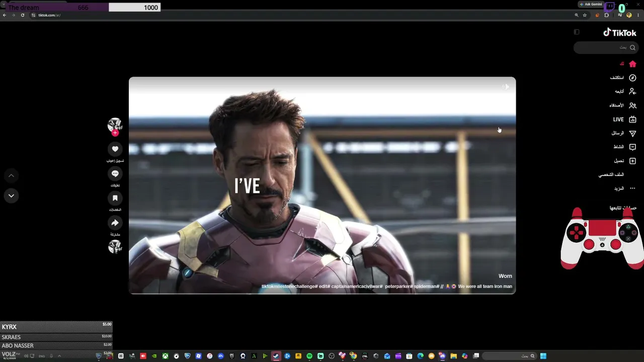Open the Nvidia app from the taskbar
This screenshot has height=362, width=644.
point(154,356)
